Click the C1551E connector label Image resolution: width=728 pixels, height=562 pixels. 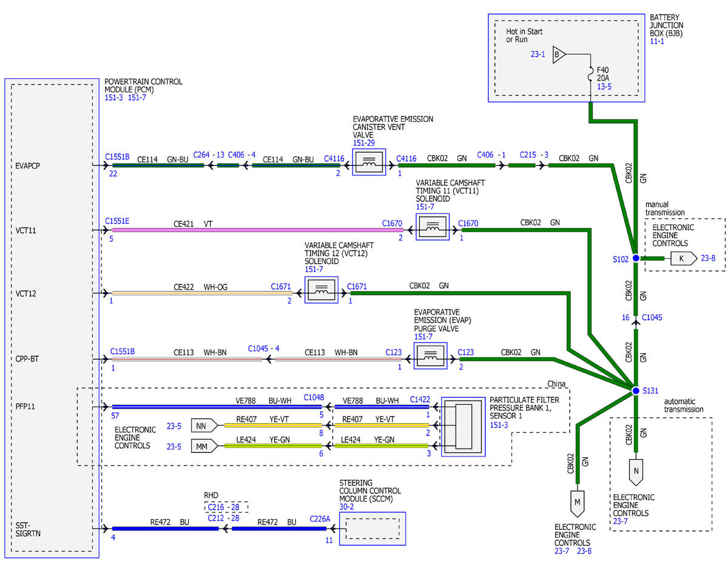[x=117, y=222]
